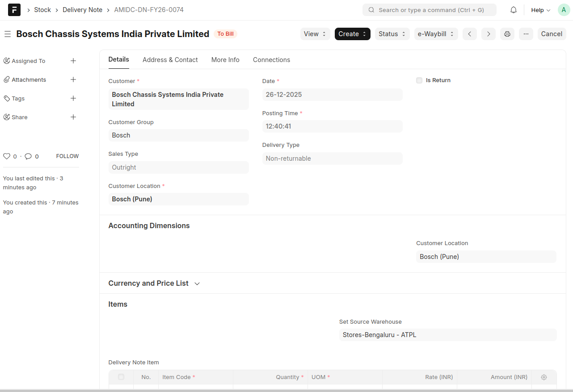Open Delivery Note Item table settings gear

[x=544, y=377]
